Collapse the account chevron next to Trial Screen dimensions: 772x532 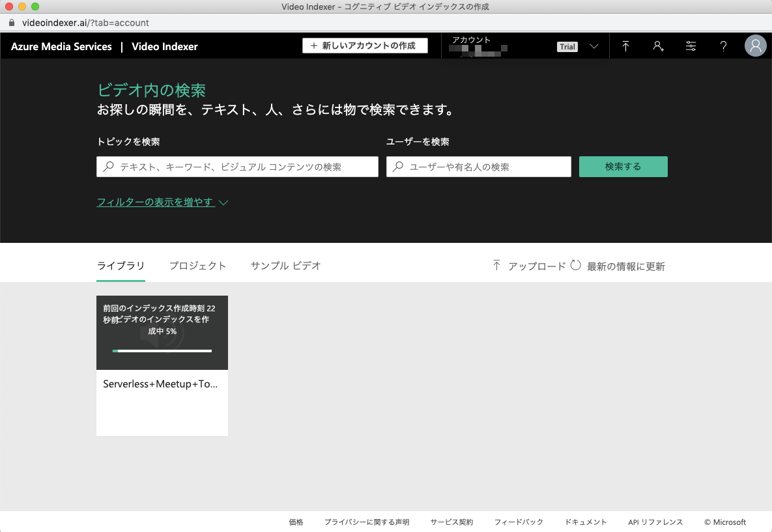(x=593, y=46)
